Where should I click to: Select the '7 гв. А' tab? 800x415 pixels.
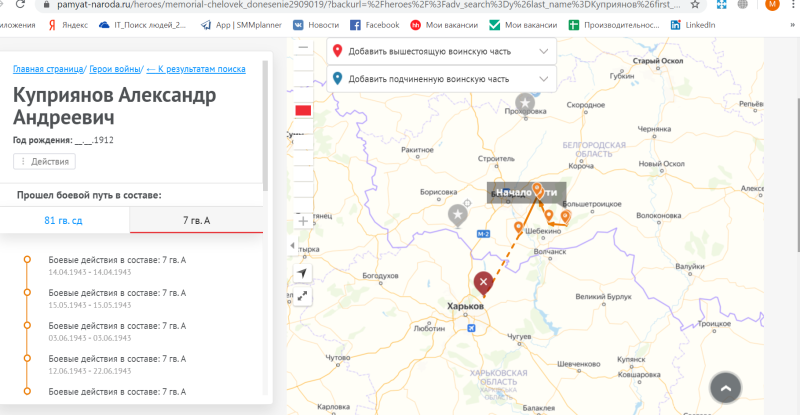click(196, 219)
